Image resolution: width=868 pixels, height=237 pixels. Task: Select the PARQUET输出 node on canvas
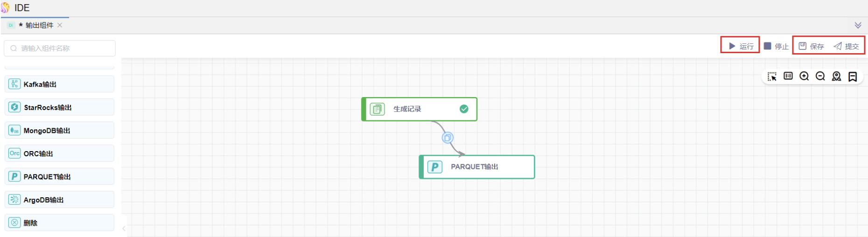(477, 167)
